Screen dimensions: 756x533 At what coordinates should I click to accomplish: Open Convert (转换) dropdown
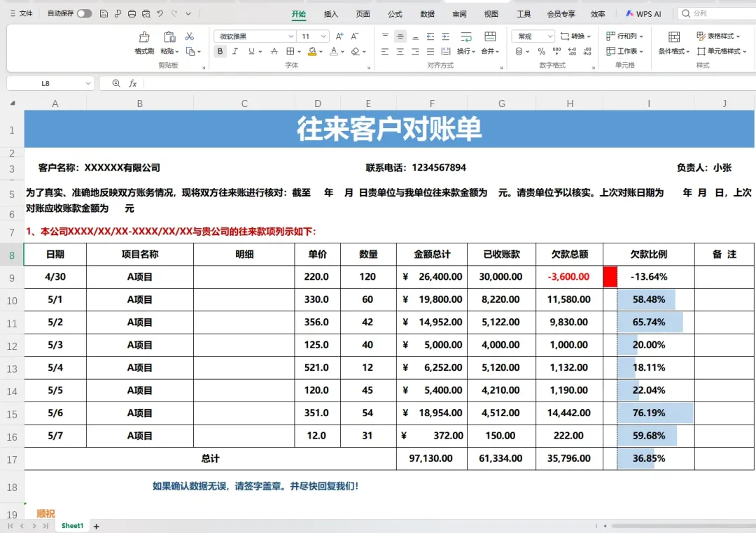575,36
